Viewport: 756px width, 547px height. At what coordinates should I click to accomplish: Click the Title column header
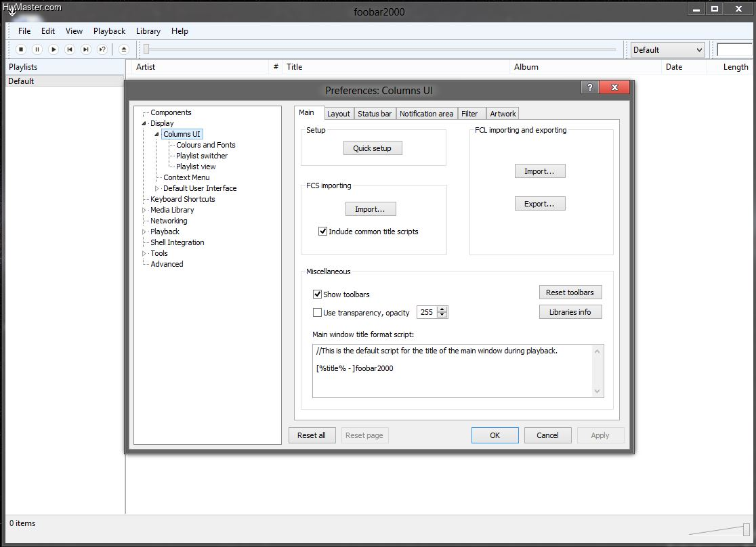tap(396, 67)
